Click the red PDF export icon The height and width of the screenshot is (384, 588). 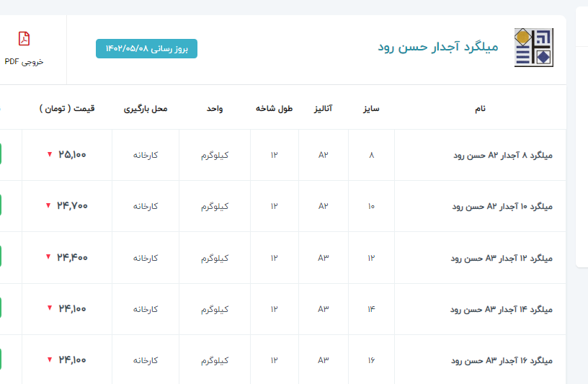(24, 39)
